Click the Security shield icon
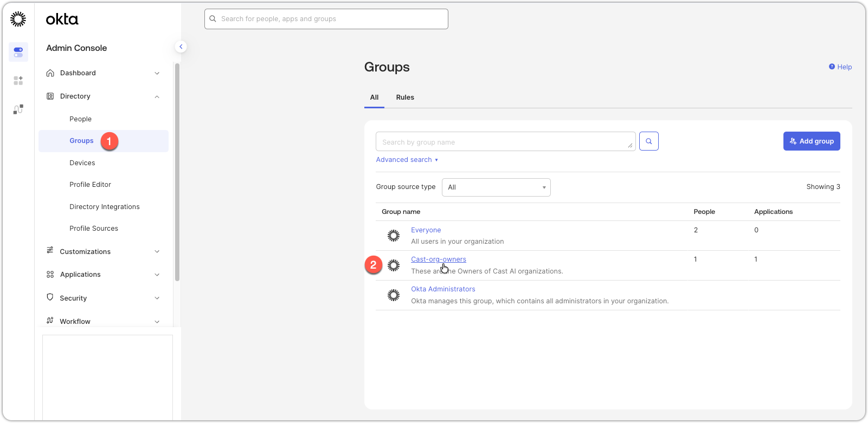 click(50, 297)
